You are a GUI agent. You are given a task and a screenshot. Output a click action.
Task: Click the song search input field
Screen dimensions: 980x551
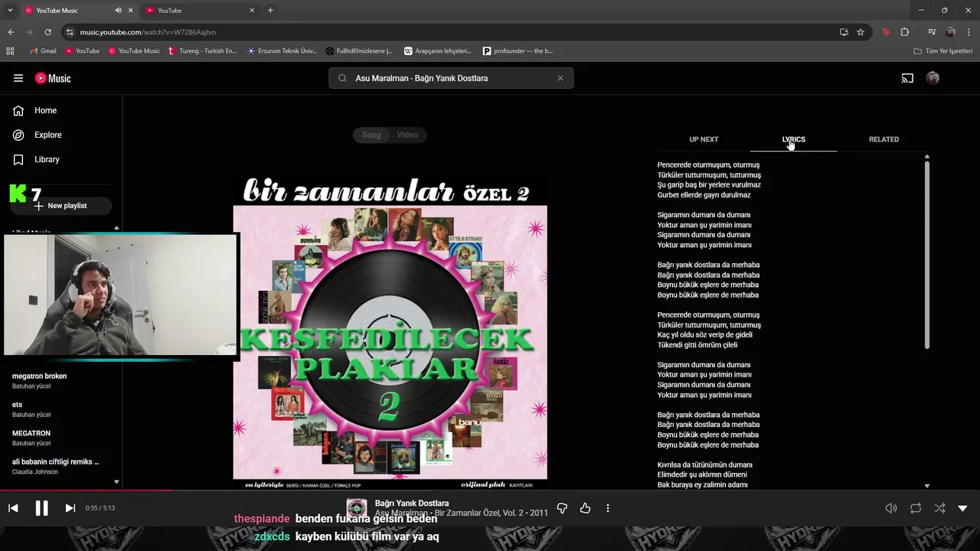click(451, 78)
